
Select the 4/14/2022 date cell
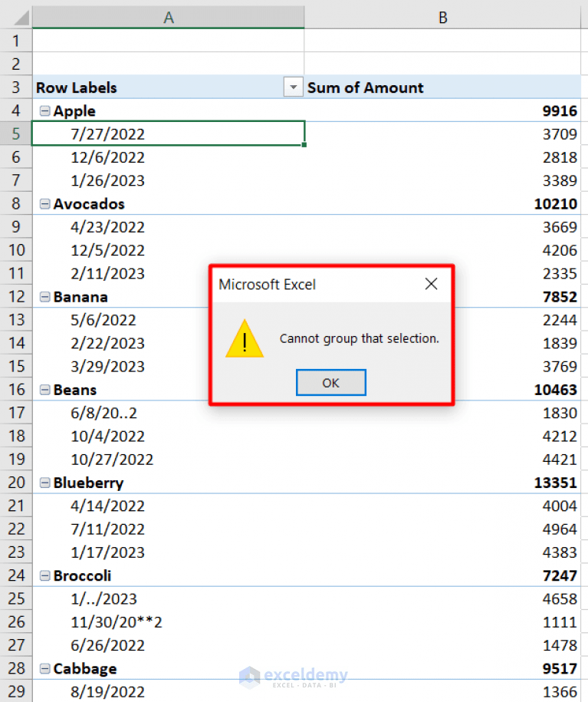(x=168, y=506)
